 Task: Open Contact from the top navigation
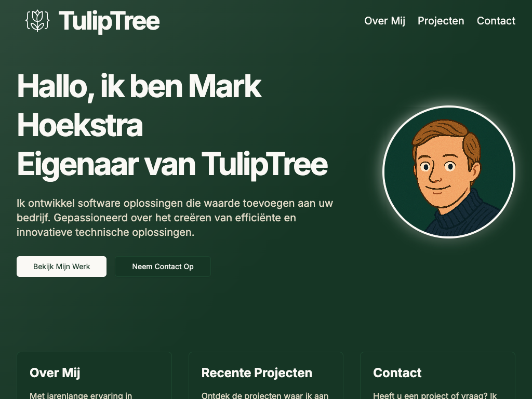coord(496,21)
